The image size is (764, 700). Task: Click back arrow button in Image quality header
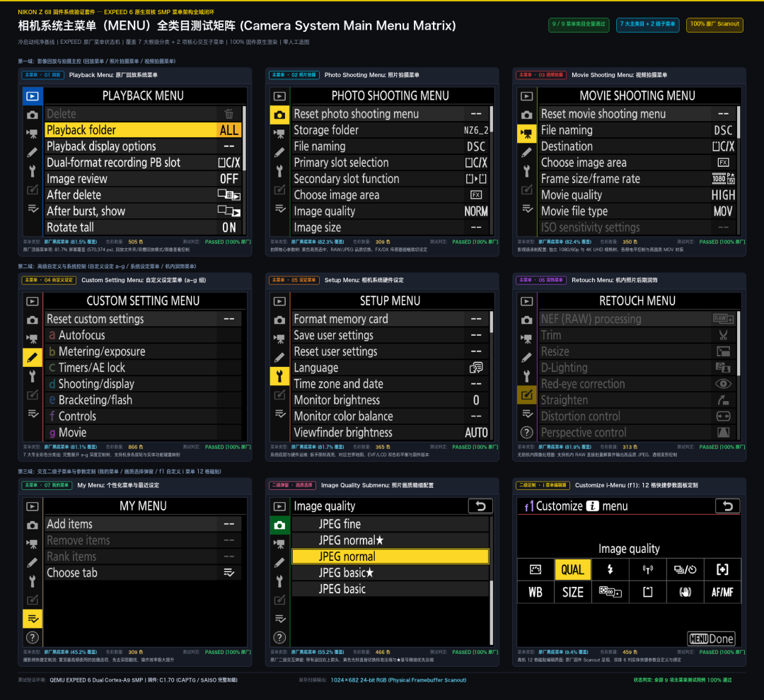point(480,506)
